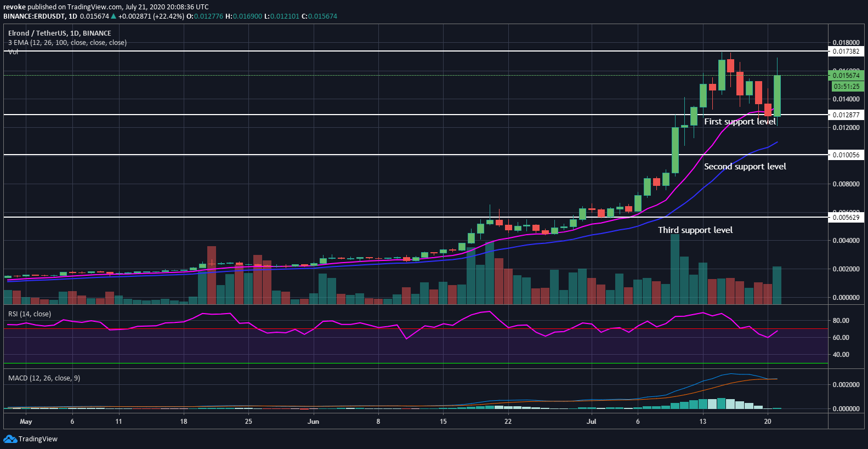Screen dimensions: 868x449
Task: Click the green up-arrow price change indicator
Action: pos(114,16)
